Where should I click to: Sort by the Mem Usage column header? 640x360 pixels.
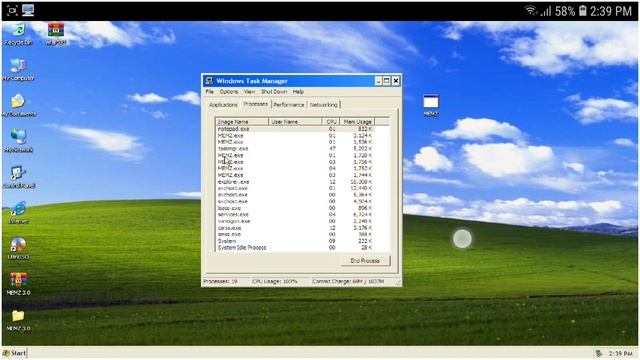point(357,122)
